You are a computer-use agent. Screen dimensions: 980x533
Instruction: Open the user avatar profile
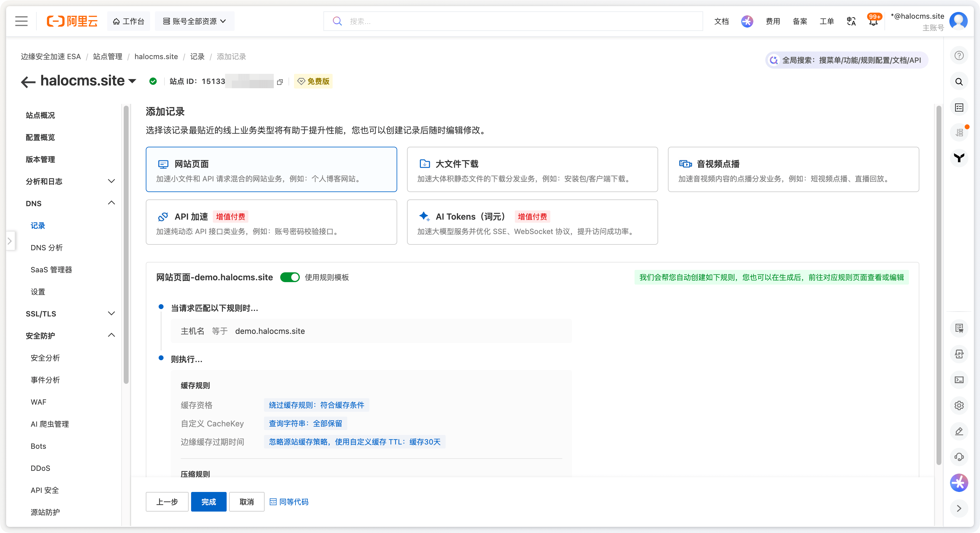[958, 21]
